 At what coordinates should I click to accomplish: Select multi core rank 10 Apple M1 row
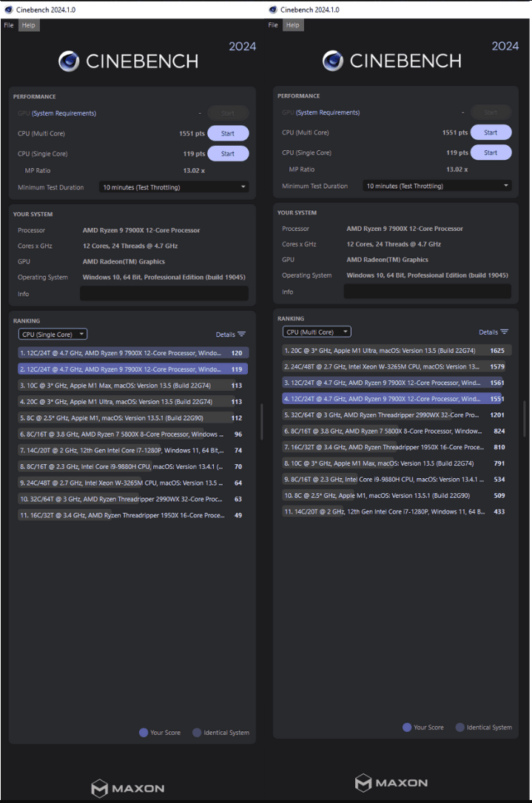397,496
